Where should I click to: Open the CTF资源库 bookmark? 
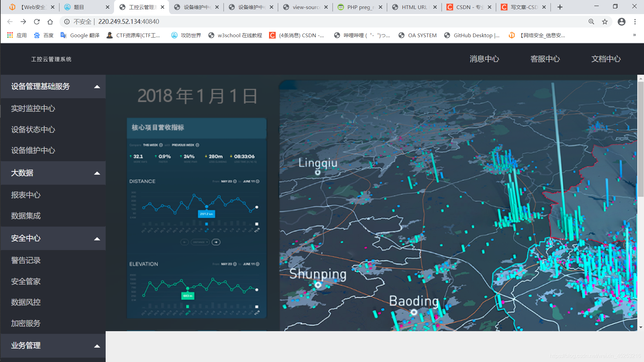(x=133, y=35)
